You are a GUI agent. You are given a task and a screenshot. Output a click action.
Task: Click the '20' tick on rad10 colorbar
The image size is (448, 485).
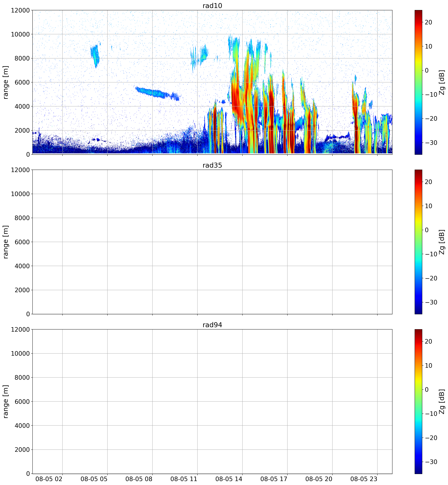pos(429,22)
